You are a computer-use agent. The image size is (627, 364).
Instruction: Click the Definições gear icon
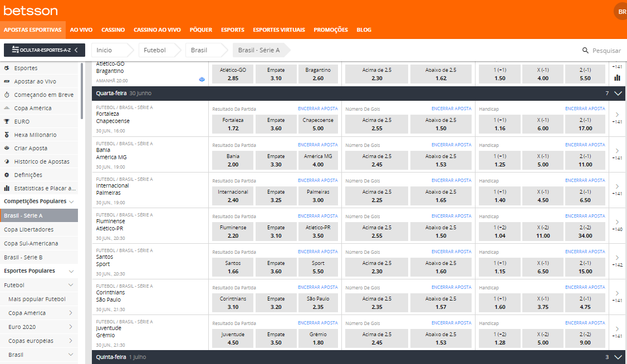pyautogui.click(x=6, y=175)
